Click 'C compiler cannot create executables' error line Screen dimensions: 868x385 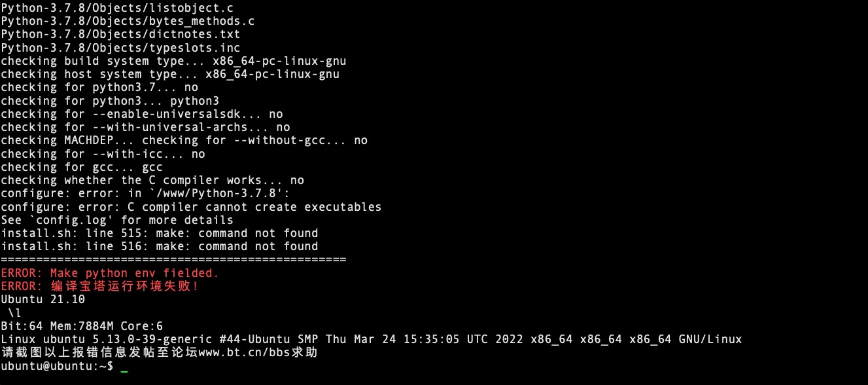[x=191, y=207]
